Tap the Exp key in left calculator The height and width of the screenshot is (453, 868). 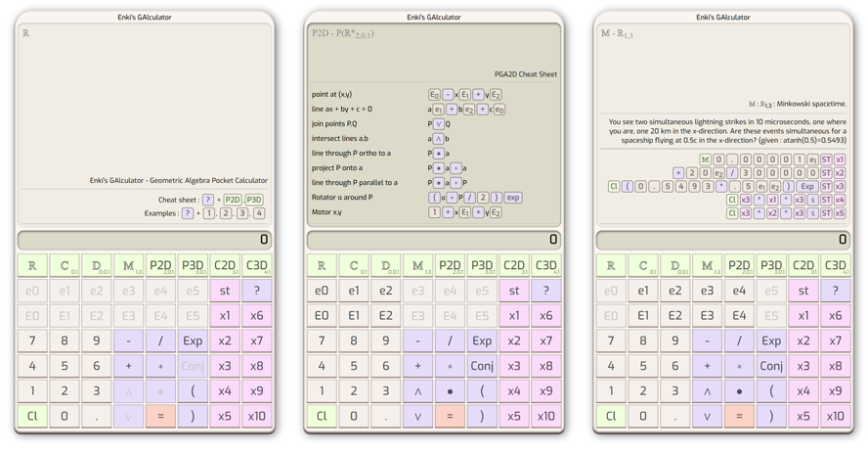point(193,341)
